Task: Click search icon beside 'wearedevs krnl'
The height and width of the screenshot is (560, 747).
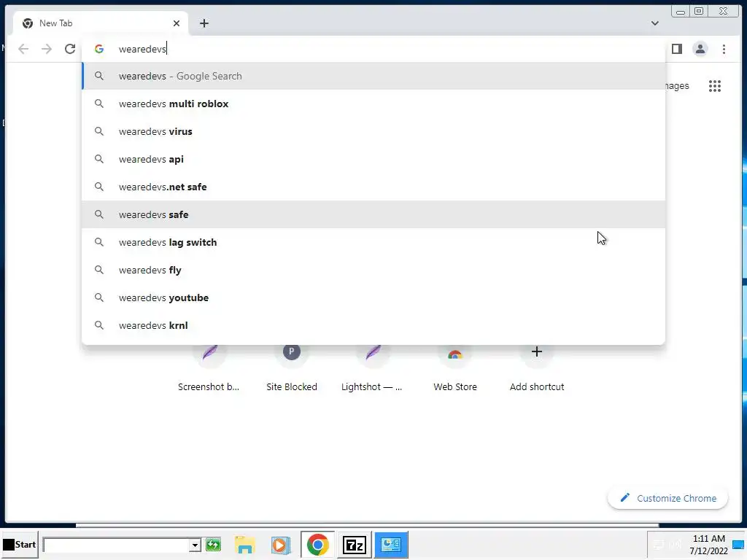Action: click(x=98, y=325)
